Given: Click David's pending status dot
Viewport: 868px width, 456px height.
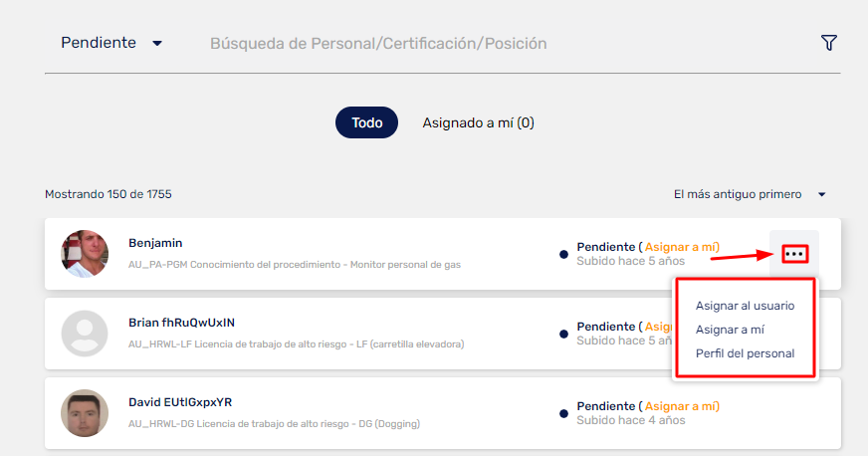Looking at the screenshot, I should point(563,414).
